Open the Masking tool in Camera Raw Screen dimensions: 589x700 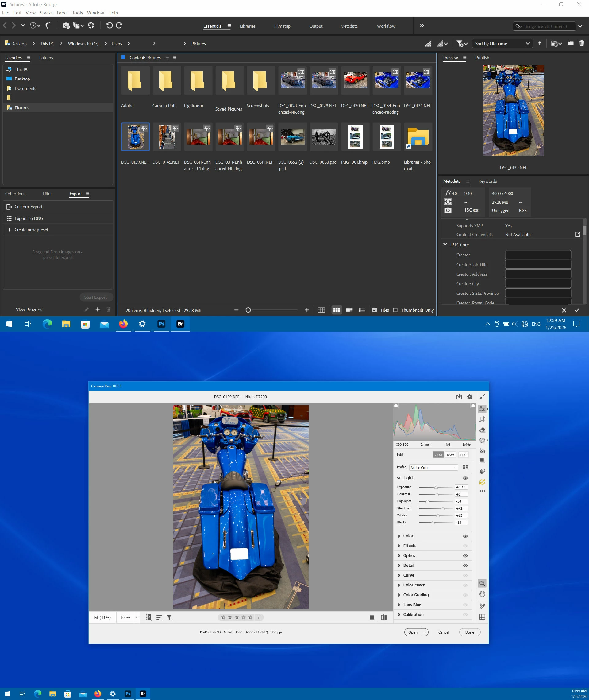click(482, 440)
